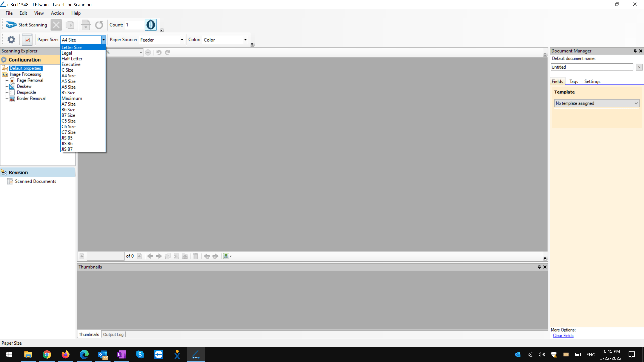Open scanner settings gear icon
This screenshot has height=362, width=644.
click(x=11, y=40)
